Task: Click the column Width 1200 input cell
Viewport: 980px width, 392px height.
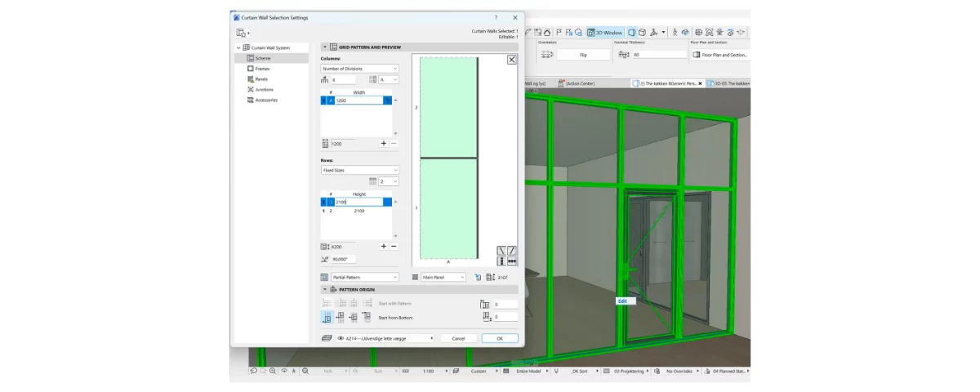Action: [x=359, y=100]
